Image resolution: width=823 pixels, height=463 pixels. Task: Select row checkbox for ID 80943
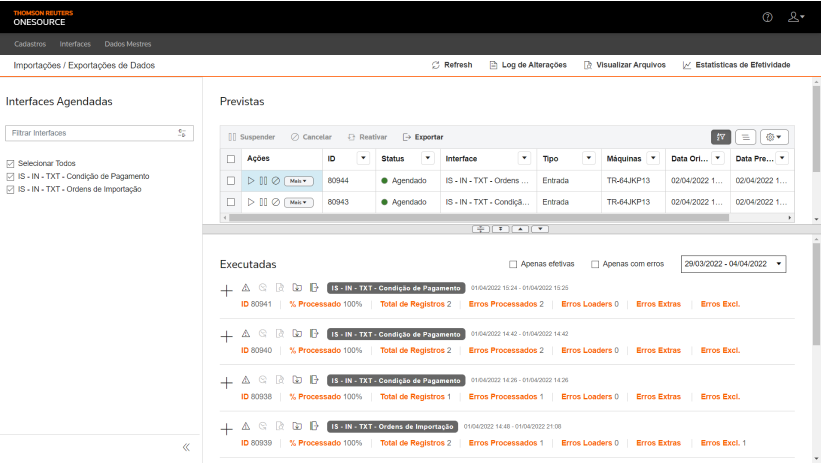[231, 202]
